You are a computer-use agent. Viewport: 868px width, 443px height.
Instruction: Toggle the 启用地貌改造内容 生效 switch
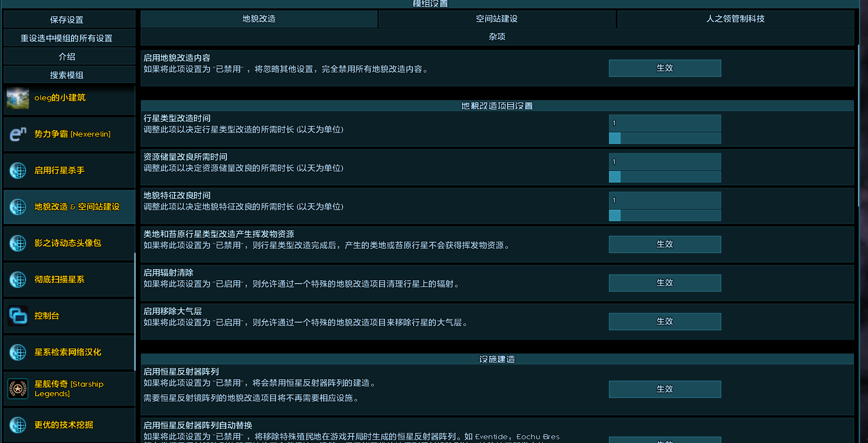pos(665,68)
